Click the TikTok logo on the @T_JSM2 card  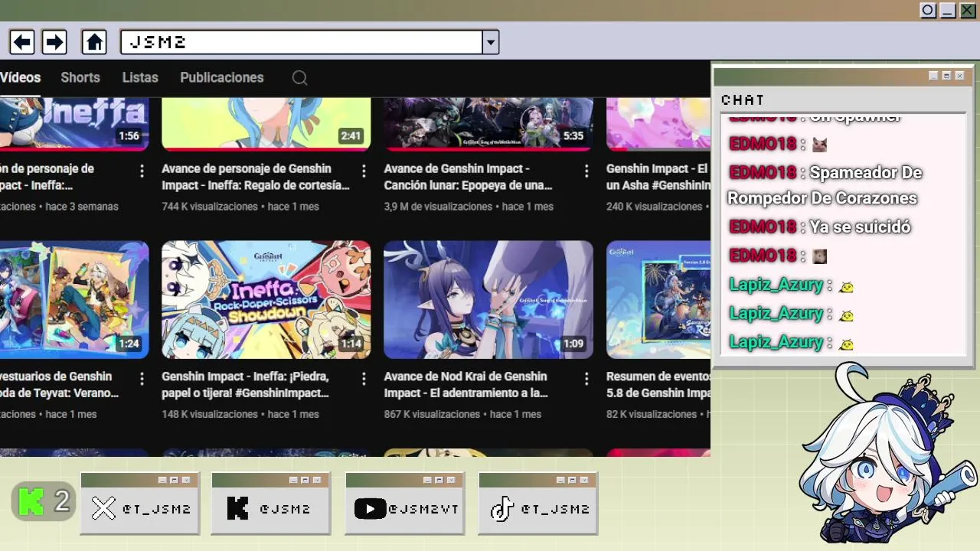(501, 508)
